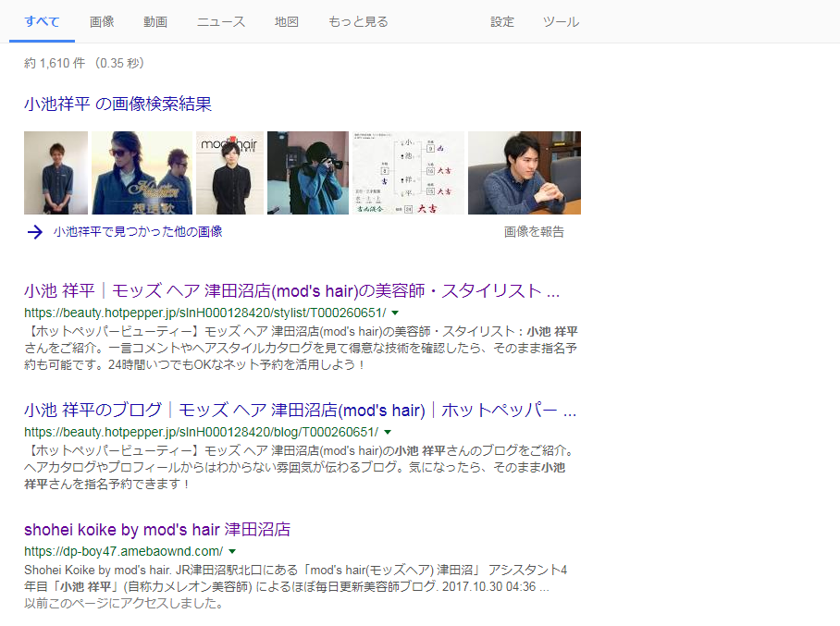The height and width of the screenshot is (626, 840).
Task: Click the hotpepper stylist/T000260651 URL text
Action: 204,313
